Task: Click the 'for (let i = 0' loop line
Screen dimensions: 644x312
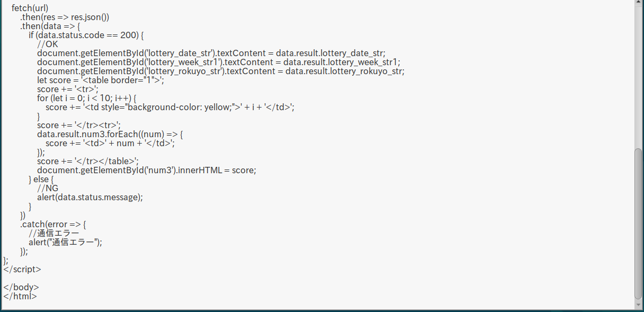Action: (x=87, y=99)
